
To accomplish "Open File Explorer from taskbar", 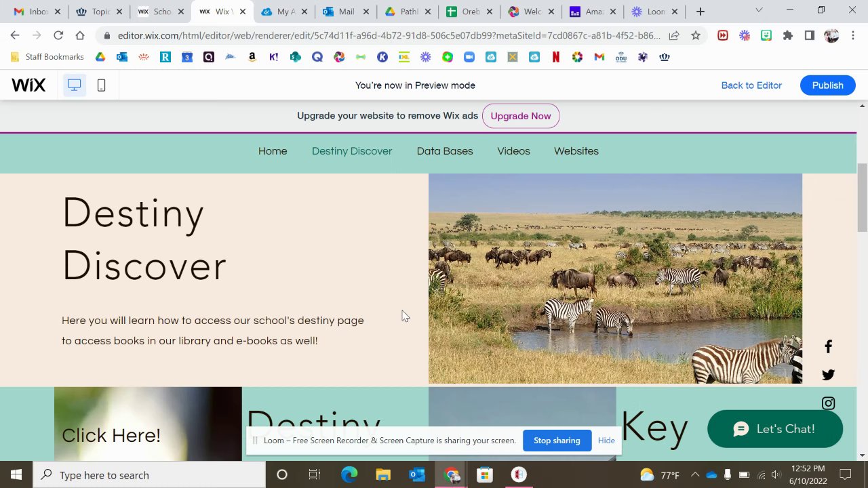I will point(383,474).
